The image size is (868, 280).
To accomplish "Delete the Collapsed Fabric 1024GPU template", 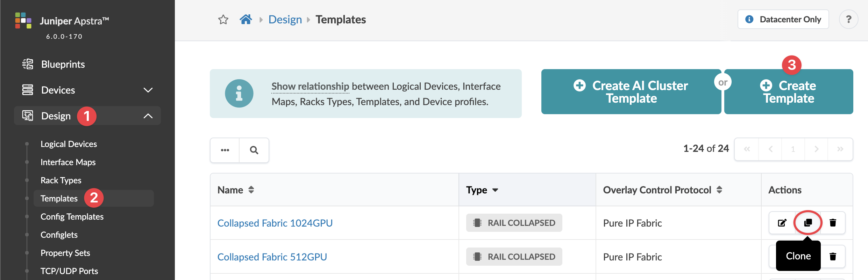I will (x=833, y=223).
